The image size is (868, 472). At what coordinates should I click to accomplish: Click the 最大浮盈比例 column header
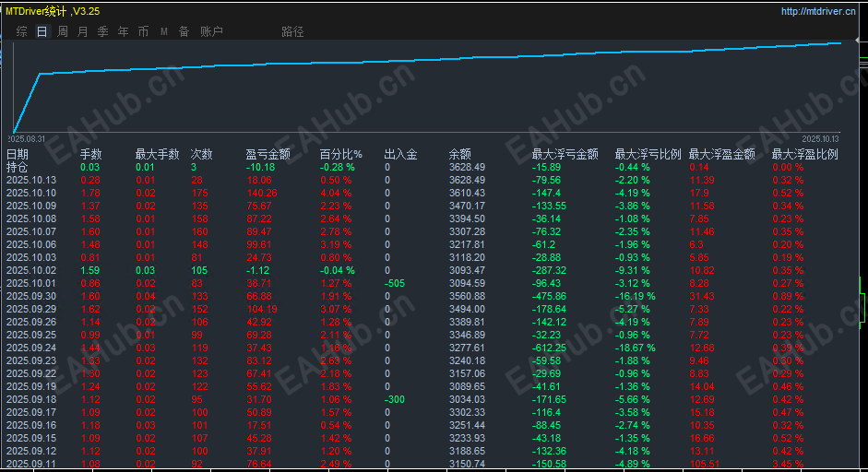pos(805,154)
